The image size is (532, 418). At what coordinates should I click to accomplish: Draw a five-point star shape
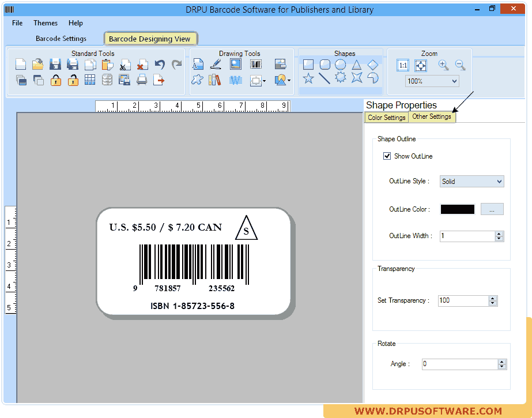click(308, 78)
